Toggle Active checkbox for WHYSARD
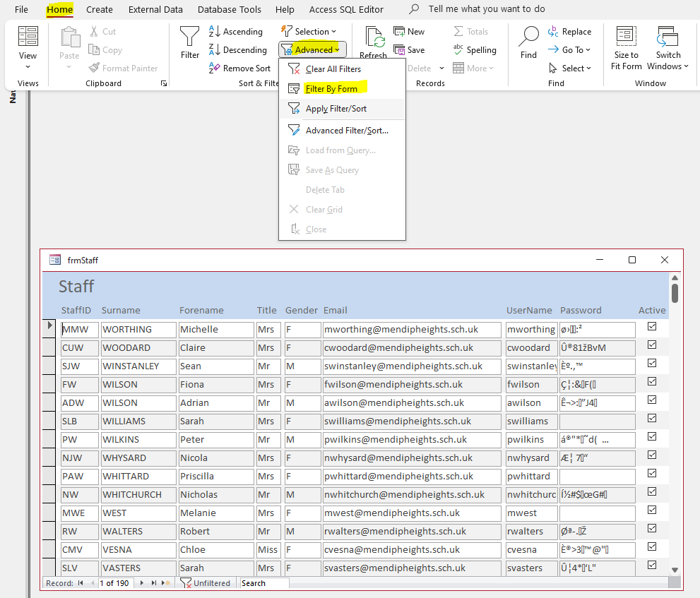 click(x=652, y=455)
